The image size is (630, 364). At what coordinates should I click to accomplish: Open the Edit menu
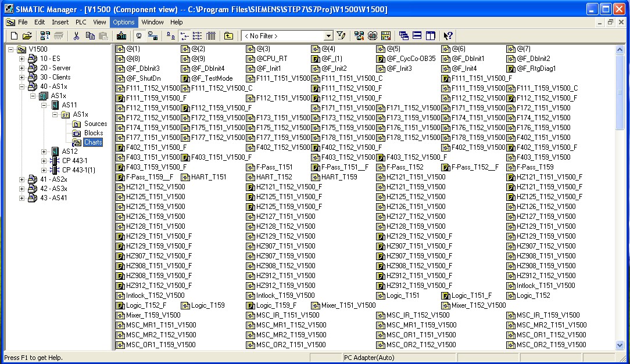click(40, 22)
